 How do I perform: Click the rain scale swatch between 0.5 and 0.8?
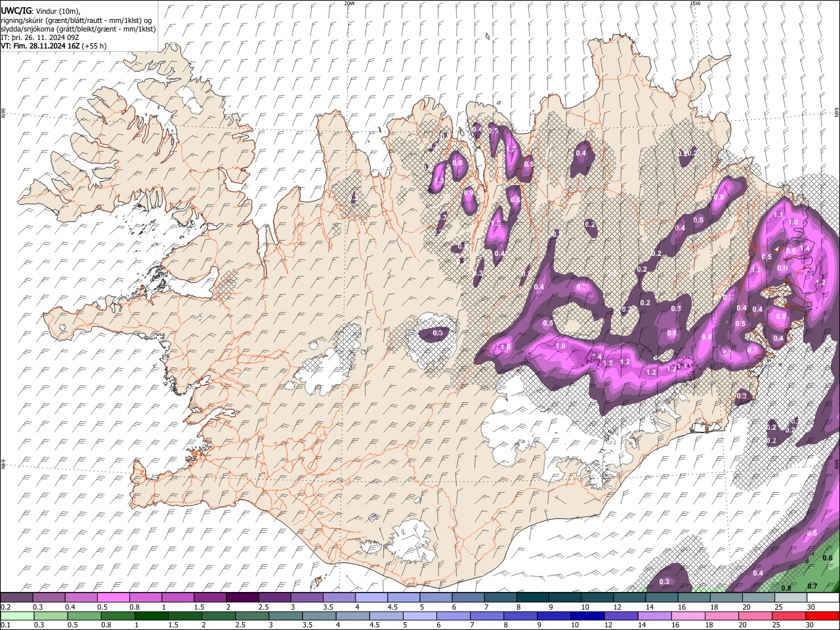click(85, 616)
